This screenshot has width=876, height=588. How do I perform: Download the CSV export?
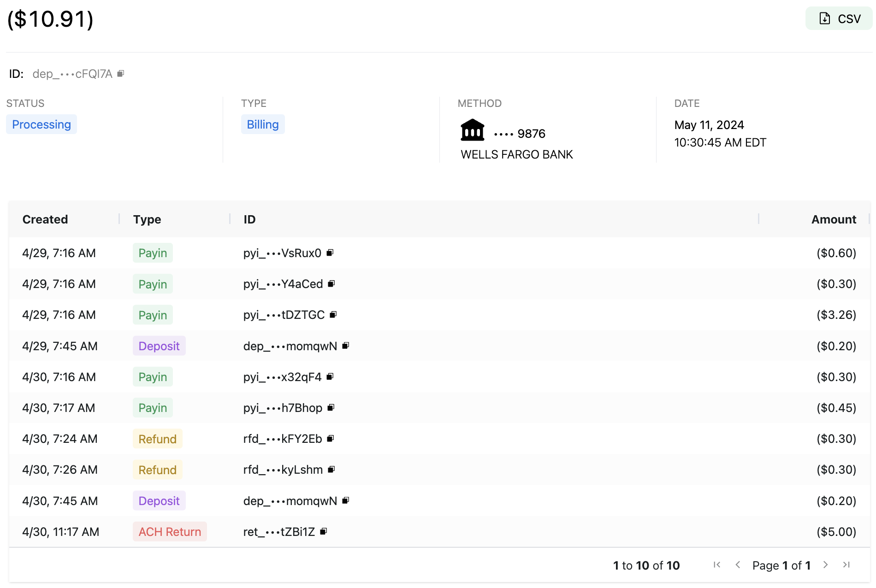839,18
